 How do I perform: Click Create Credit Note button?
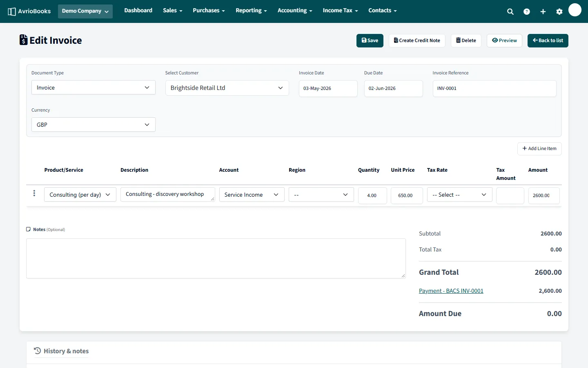pyautogui.click(x=417, y=40)
